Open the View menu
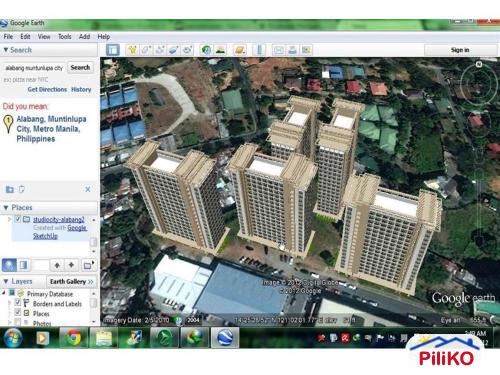This screenshot has height=375, width=500. click(x=44, y=36)
